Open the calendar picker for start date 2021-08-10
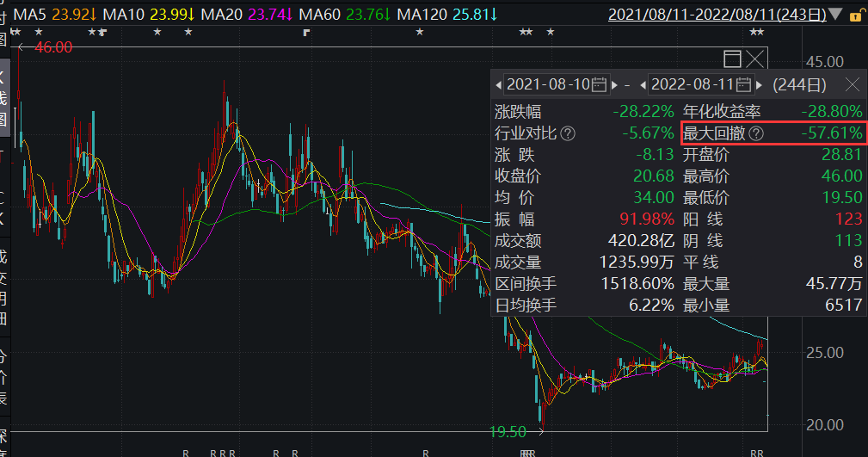Viewport: 868px width, 457px height. coord(600,84)
